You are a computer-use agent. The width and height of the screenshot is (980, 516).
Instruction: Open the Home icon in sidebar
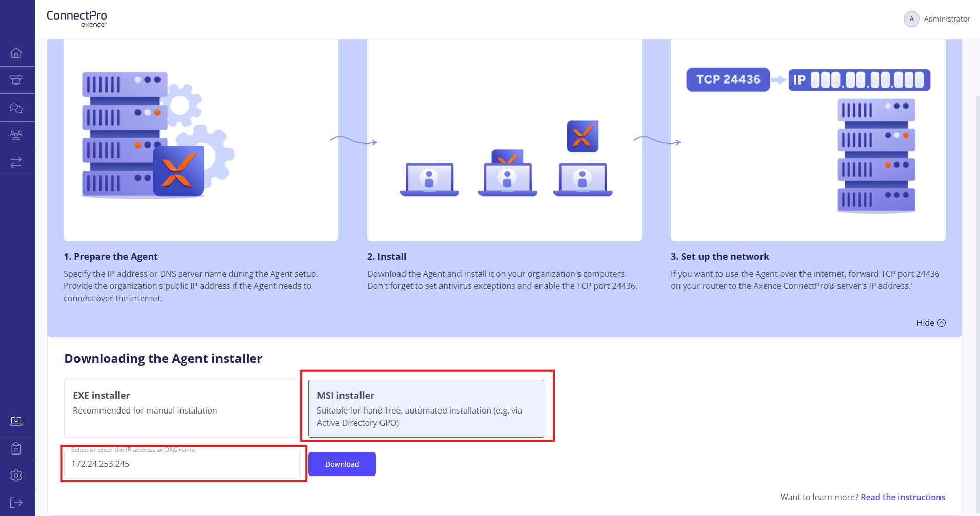(x=16, y=53)
